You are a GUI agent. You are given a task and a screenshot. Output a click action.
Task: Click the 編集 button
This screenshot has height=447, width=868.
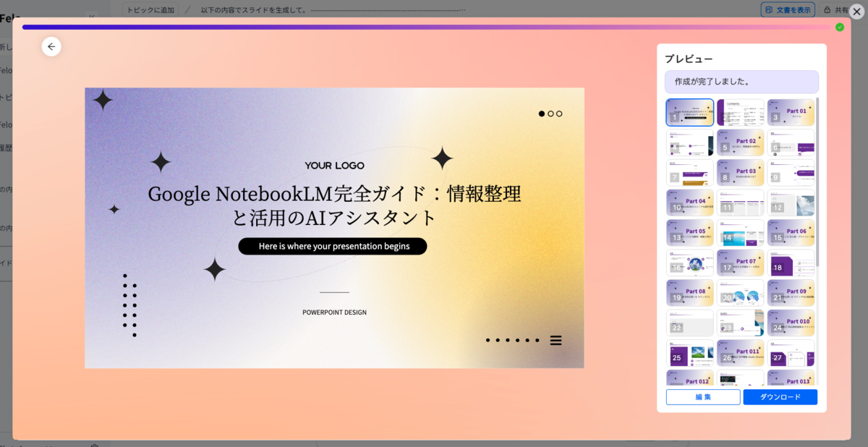[x=703, y=397]
